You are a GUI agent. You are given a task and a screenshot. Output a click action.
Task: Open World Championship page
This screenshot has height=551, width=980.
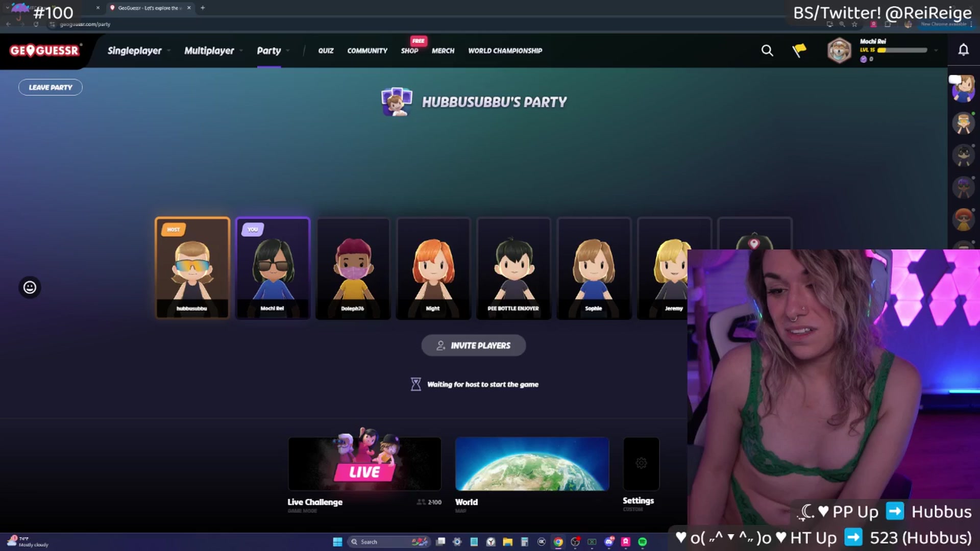coord(505,51)
